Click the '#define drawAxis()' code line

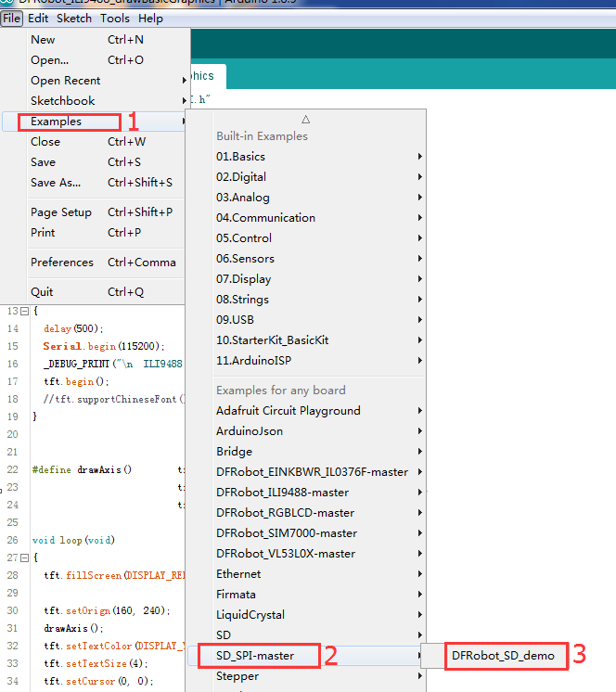(82, 469)
